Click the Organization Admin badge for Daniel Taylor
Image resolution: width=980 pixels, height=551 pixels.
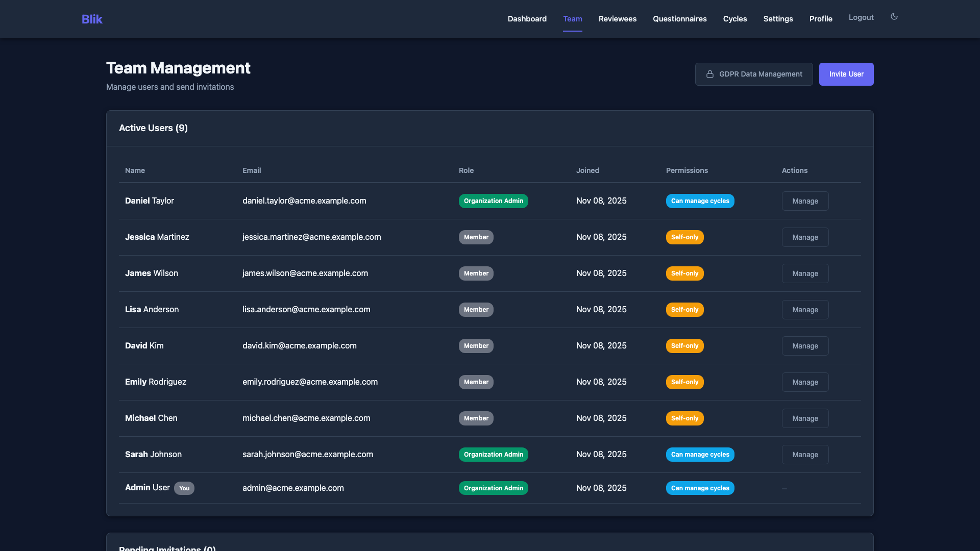coord(493,201)
